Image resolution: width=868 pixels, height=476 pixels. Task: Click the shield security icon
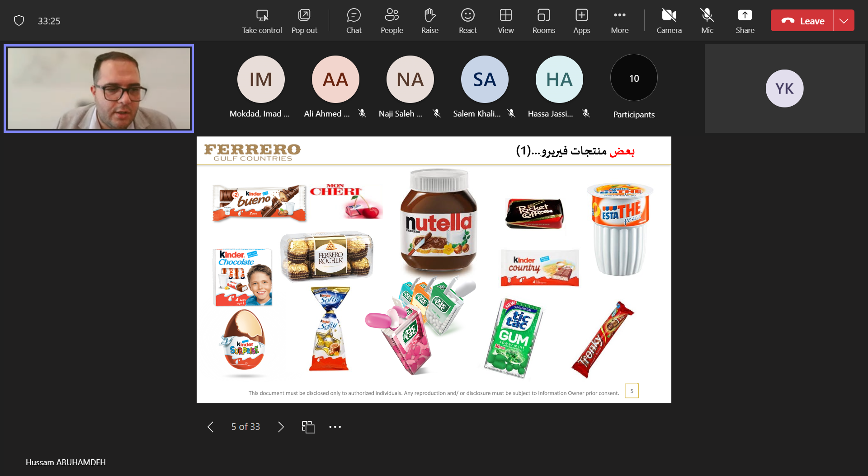pyautogui.click(x=19, y=20)
